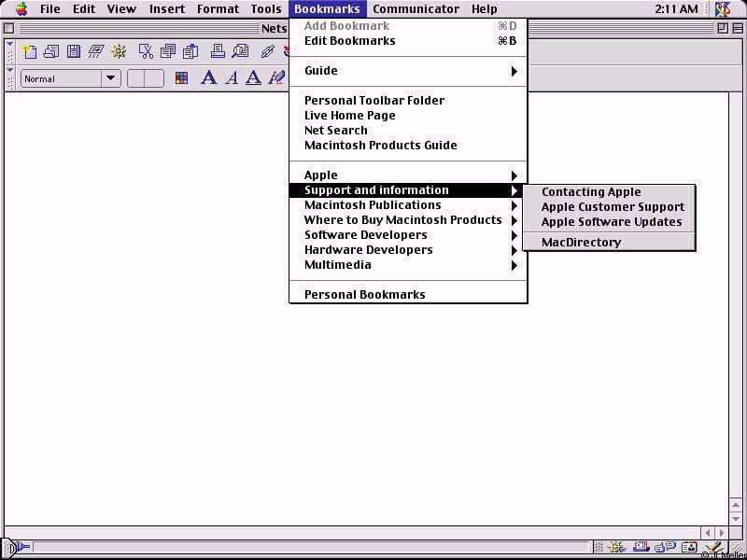Open the Tools menu
The height and width of the screenshot is (560, 747).
point(266,9)
